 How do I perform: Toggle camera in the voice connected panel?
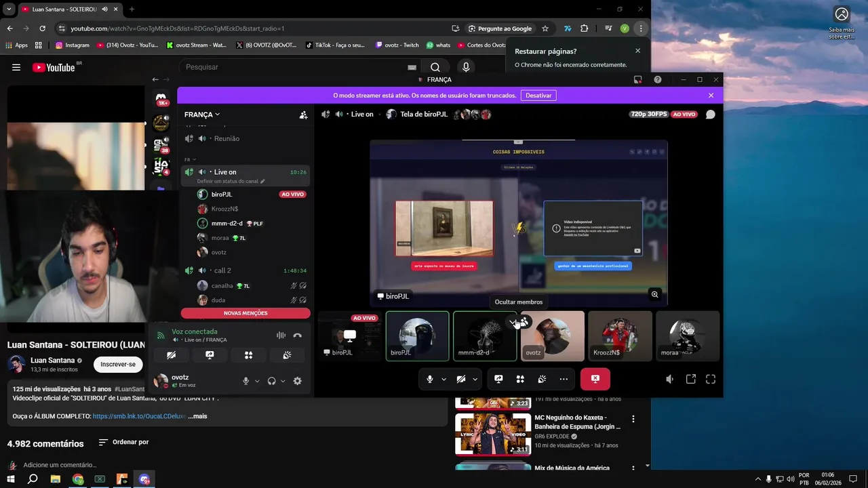171,355
